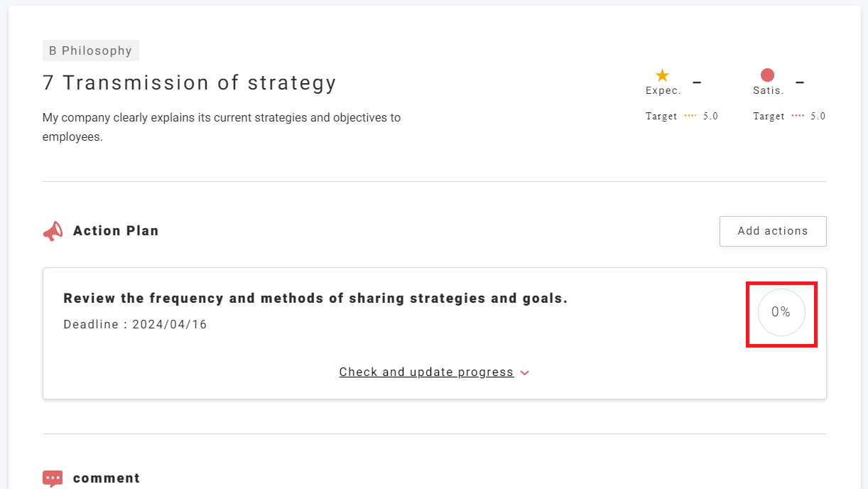Click the red Satisfaction circle icon
Image resolution: width=868 pixels, height=489 pixels.
click(x=767, y=75)
